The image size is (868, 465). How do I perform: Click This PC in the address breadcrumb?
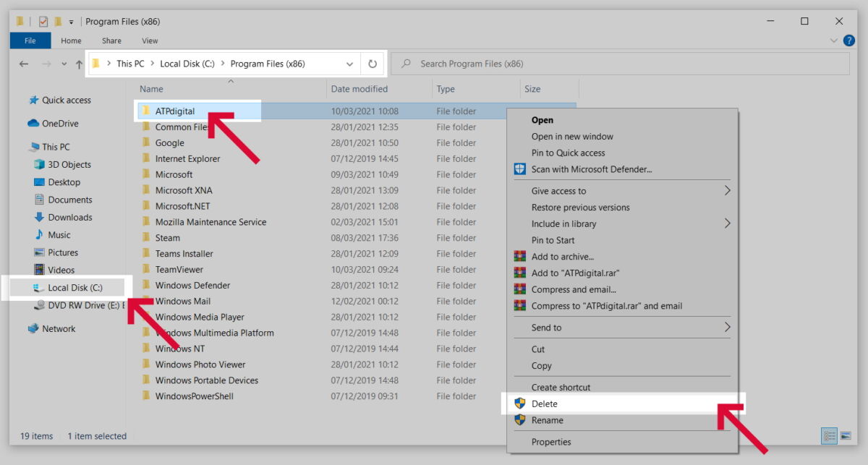(x=130, y=64)
